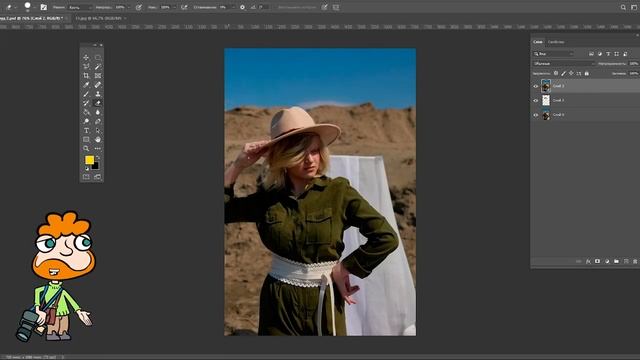Toggle Quick Mask mode
Image resolution: width=640 pixels, height=360 pixels.
[86, 177]
